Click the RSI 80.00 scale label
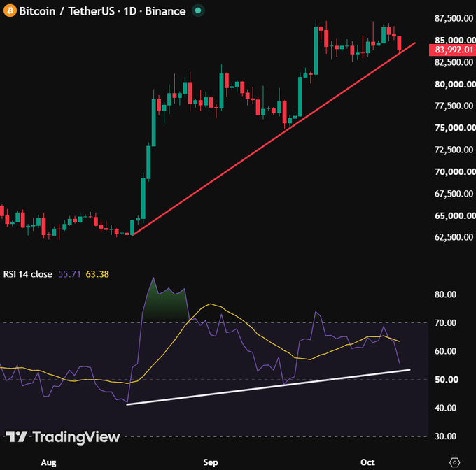476x470 pixels. tap(445, 294)
